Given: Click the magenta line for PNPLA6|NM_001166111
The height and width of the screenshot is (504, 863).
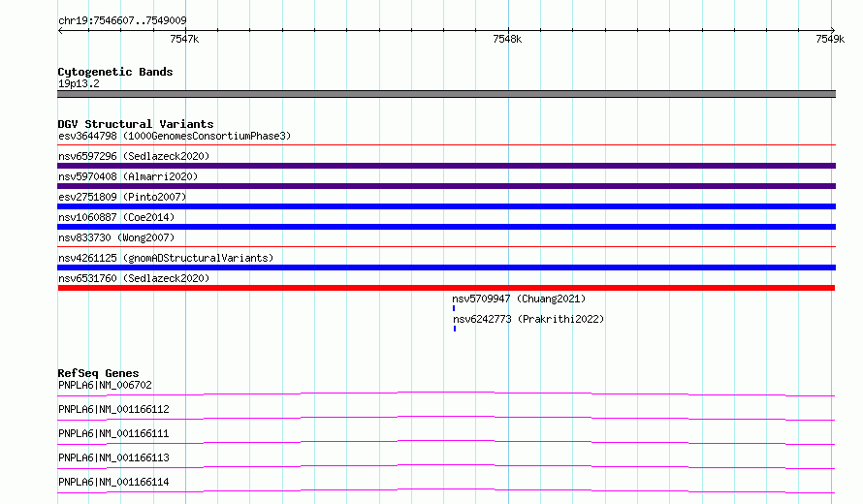Looking at the screenshot, I should coord(446,442).
